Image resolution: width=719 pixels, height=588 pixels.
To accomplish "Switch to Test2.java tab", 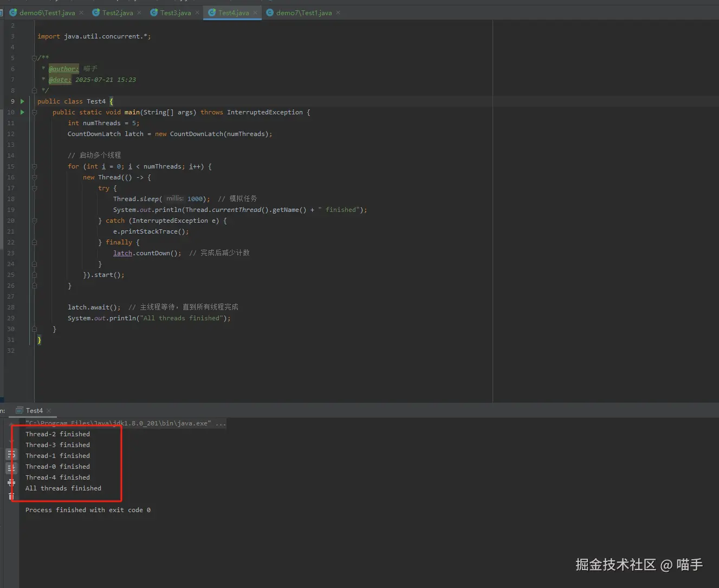I will (118, 12).
